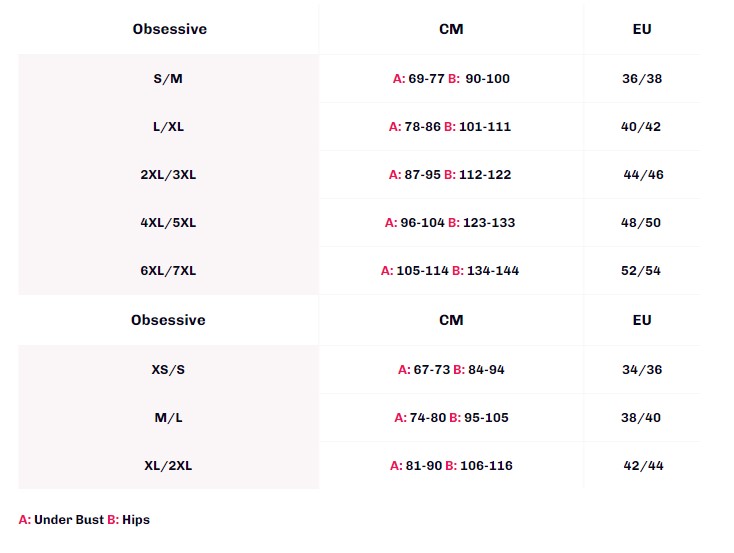Click the top CM column header
The width and height of the screenshot is (734, 553).
point(451,29)
